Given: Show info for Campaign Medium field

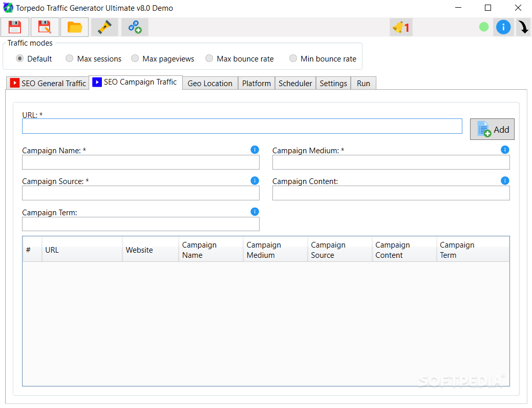Looking at the screenshot, I should (505, 150).
